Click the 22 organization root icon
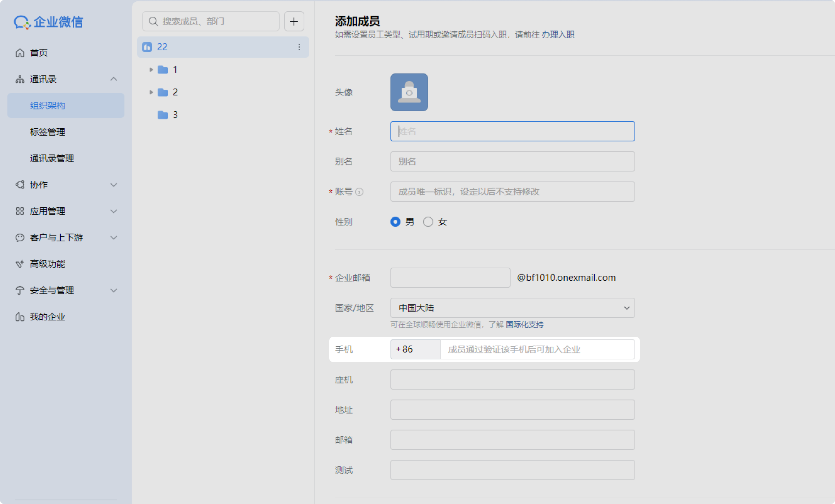Viewport: 835px width, 504px height. point(147,47)
